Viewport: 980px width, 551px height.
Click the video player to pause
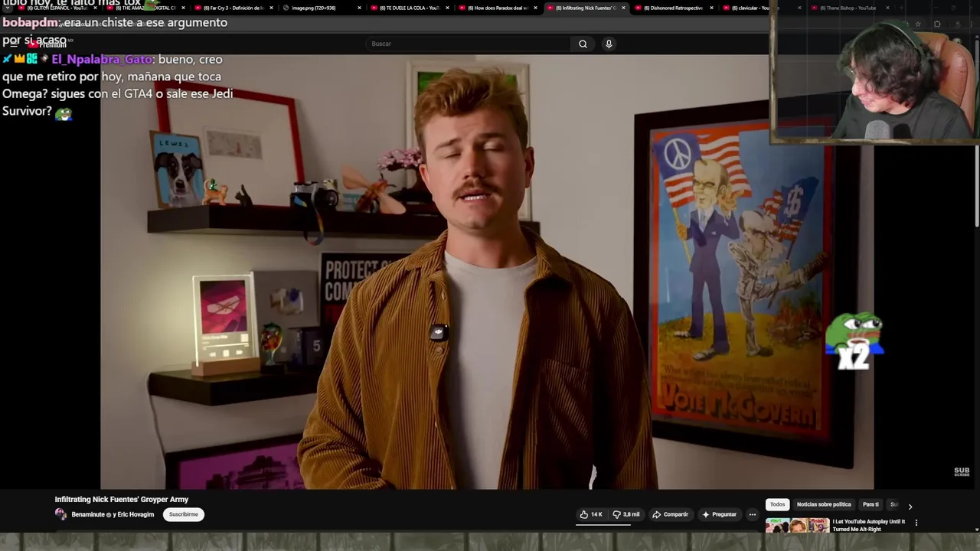pos(487,272)
